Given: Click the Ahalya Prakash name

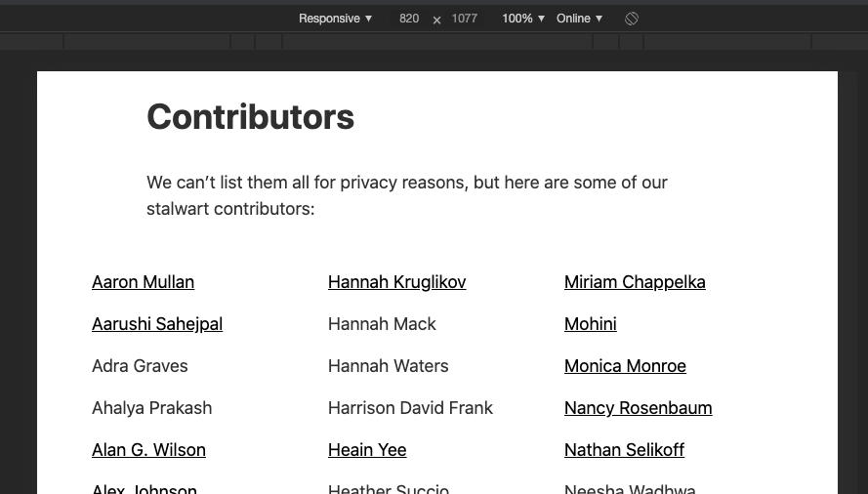Looking at the screenshot, I should [x=151, y=408].
